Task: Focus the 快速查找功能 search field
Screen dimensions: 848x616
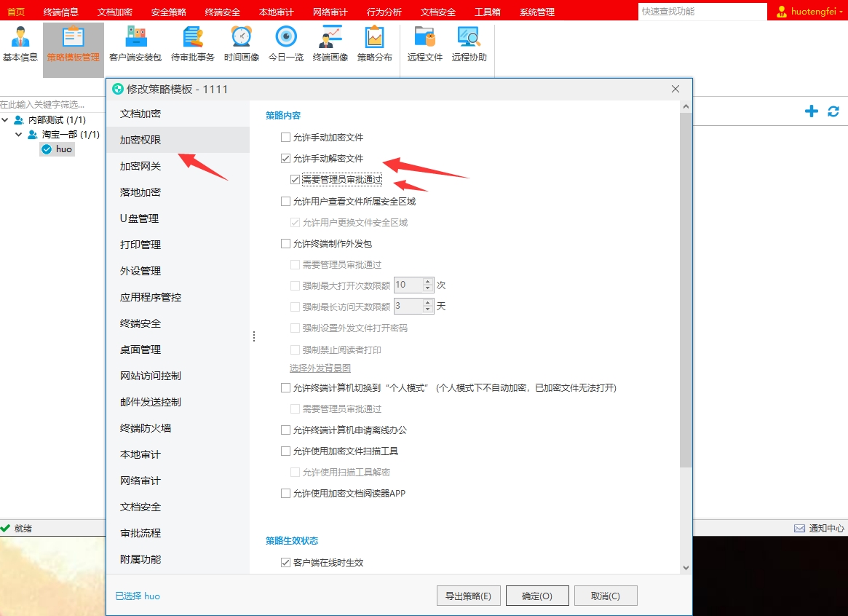Action: pyautogui.click(x=702, y=12)
